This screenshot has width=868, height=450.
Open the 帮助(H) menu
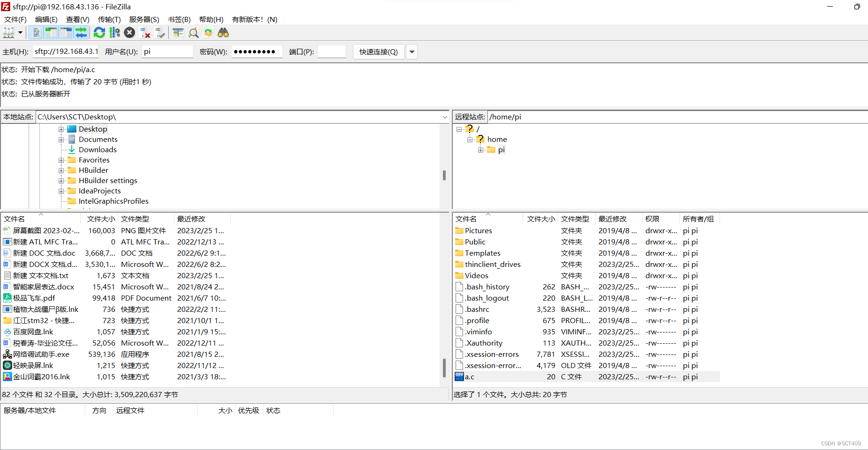(211, 19)
